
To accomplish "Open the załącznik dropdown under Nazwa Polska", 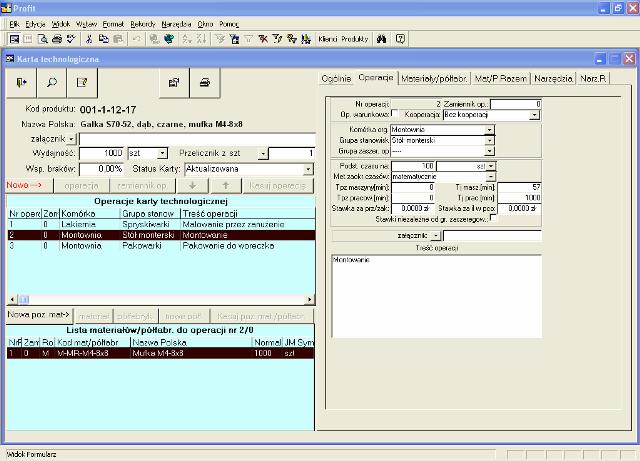I will tap(71, 139).
